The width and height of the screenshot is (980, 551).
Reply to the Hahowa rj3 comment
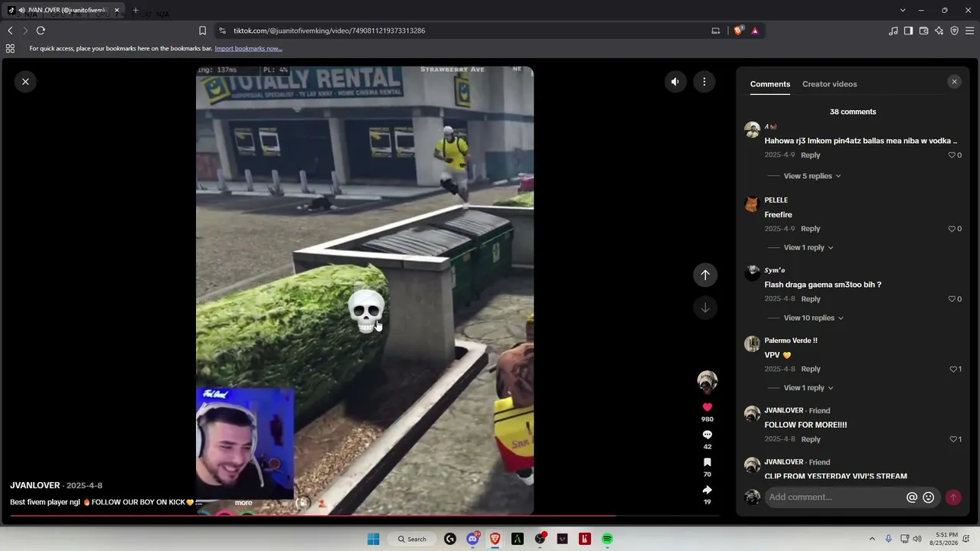coord(810,155)
